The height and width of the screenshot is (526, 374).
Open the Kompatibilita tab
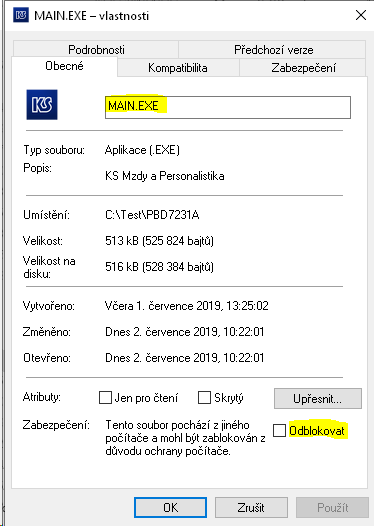(x=178, y=68)
